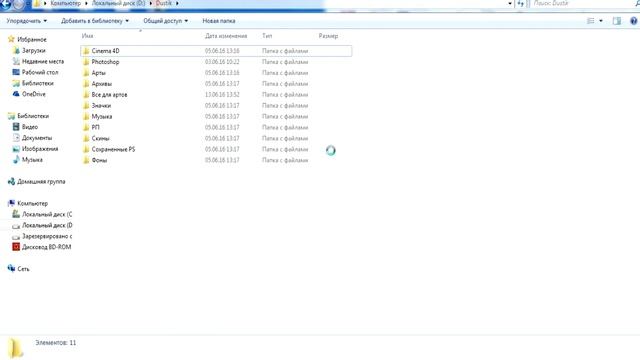Select Библиотеки link under Избранное
This screenshot has width=640, height=360.
click(x=38, y=83)
